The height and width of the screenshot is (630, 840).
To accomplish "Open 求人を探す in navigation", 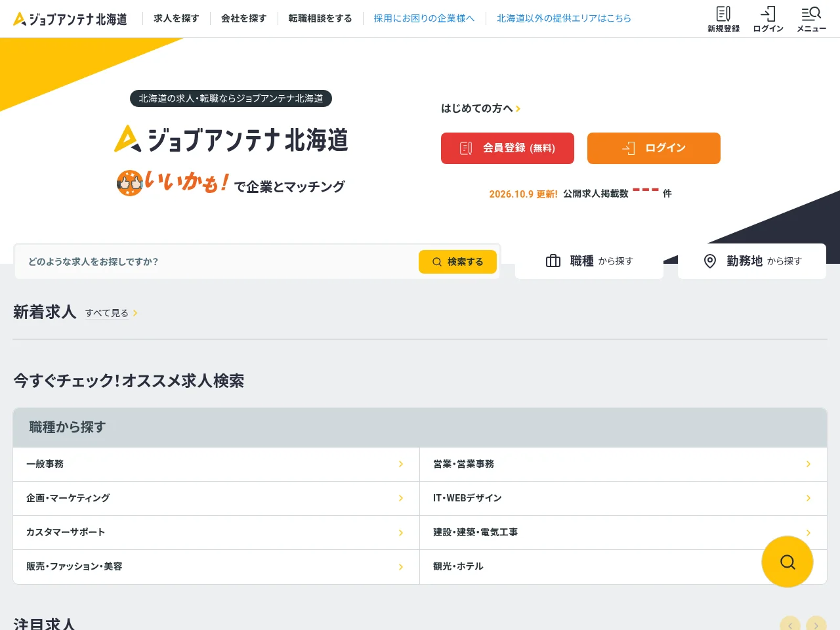I will point(177,18).
